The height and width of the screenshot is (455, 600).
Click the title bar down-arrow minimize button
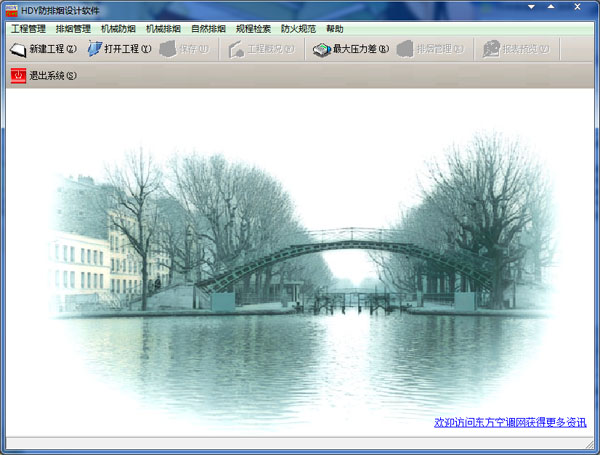532,7
